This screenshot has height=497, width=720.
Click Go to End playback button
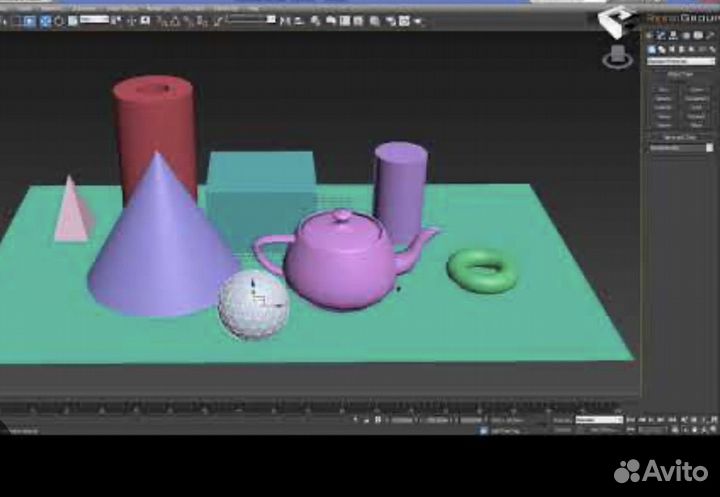pos(672,419)
